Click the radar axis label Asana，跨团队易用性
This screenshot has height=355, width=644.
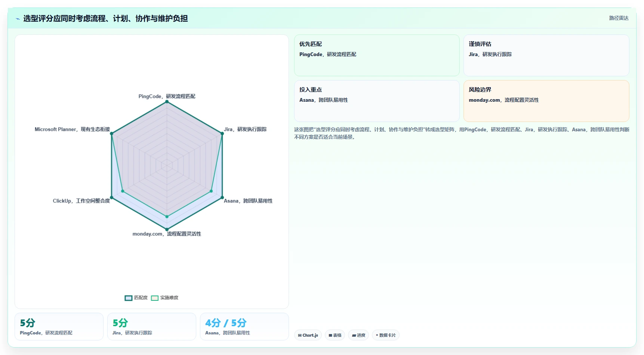point(248,201)
